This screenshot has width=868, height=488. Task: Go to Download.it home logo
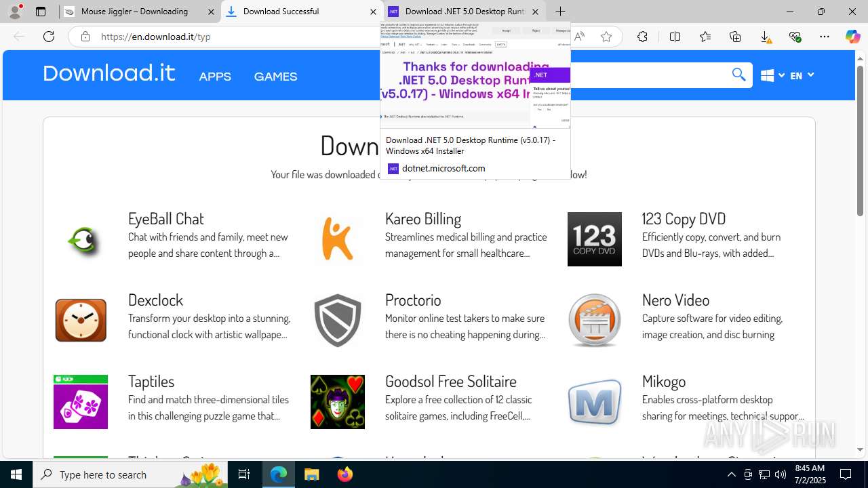point(108,73)
